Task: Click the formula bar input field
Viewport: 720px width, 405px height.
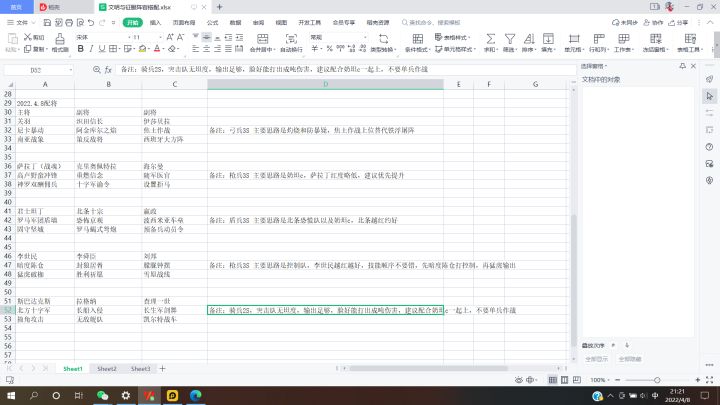Action: [345, 69]
